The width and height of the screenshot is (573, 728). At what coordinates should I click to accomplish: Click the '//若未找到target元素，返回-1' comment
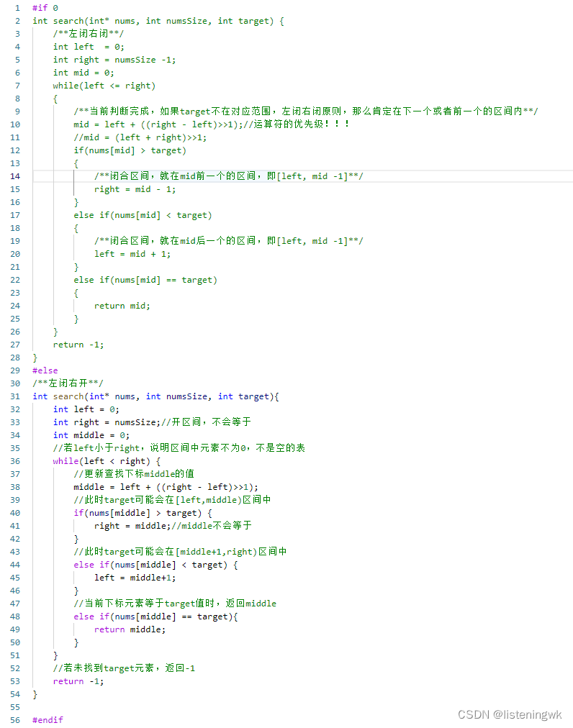(x=124, y=668)
